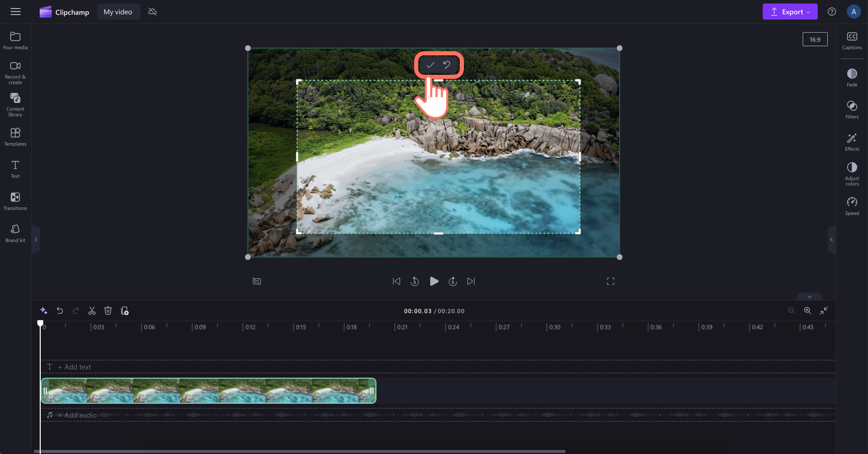Viewport: 868px width, 454px height.
Task: Click the 00:00.03 current time display
Action: [x=418, y=311]
